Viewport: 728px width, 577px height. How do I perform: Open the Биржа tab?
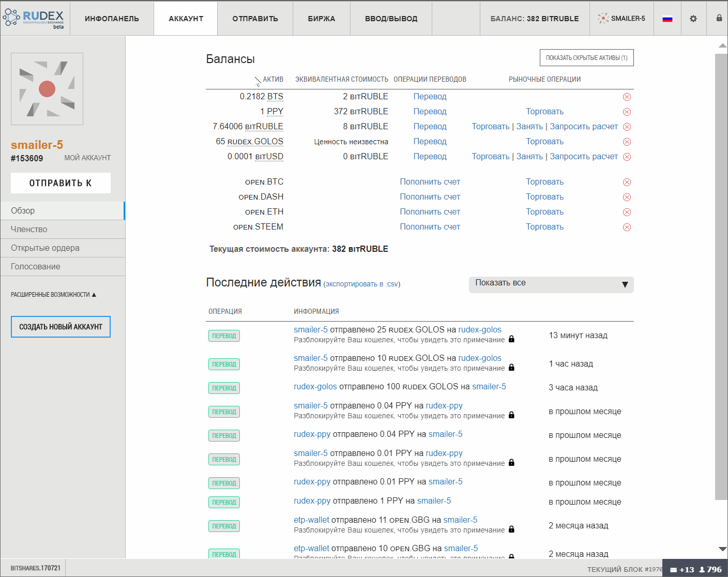[322, 19]
